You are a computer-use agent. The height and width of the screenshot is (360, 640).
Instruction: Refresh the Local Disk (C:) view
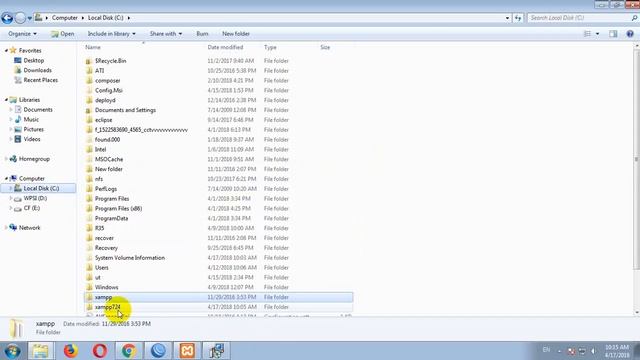[518, 18]
